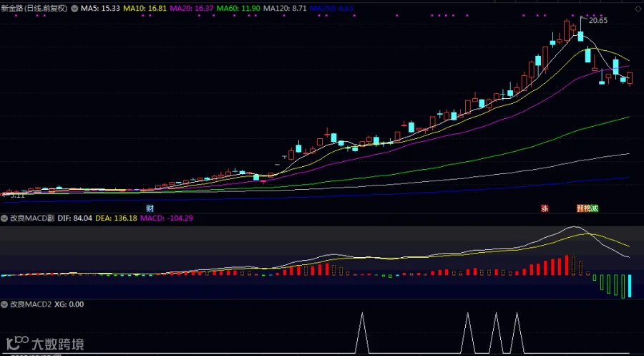The image size is (644, 356).
Task: Click the magenta MA20 value label
Action: click(x=192, y=8)
